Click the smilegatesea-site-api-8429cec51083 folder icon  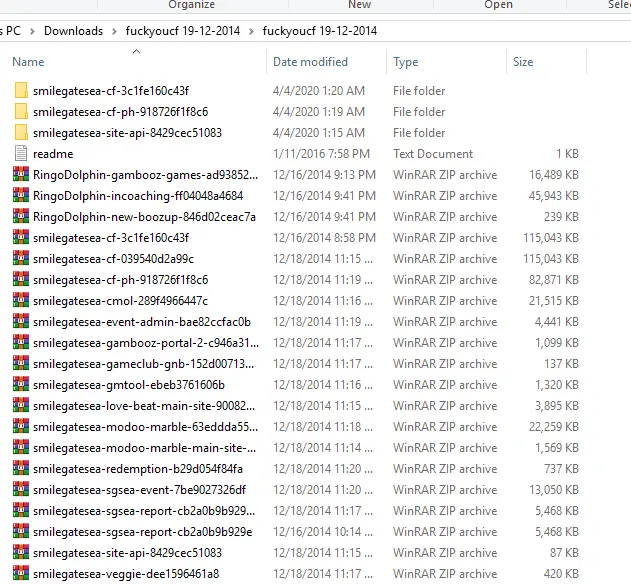(x=21, y=132)
